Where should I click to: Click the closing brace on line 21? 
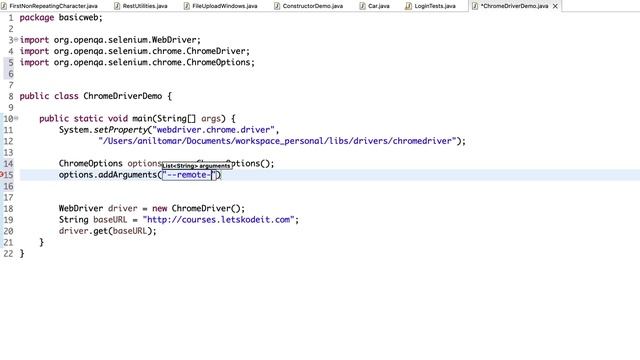click(x=42, y=242)
